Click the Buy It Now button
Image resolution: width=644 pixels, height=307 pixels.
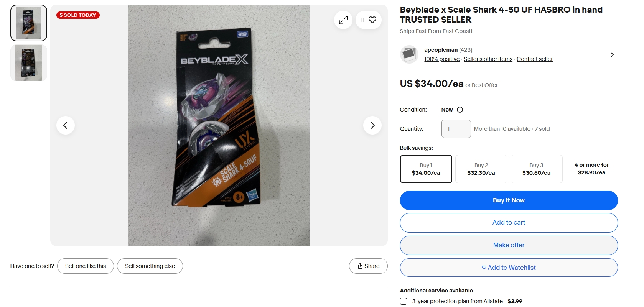[x=509, y=200]
